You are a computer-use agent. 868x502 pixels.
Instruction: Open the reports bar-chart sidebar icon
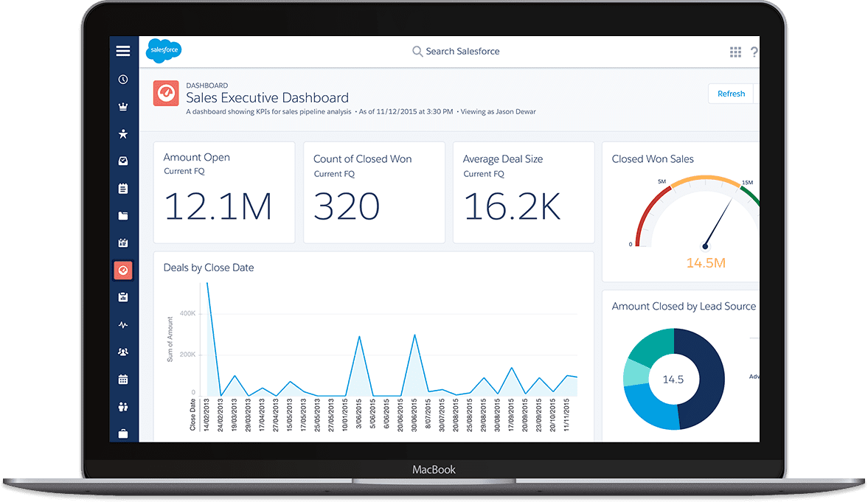point(123,297)
